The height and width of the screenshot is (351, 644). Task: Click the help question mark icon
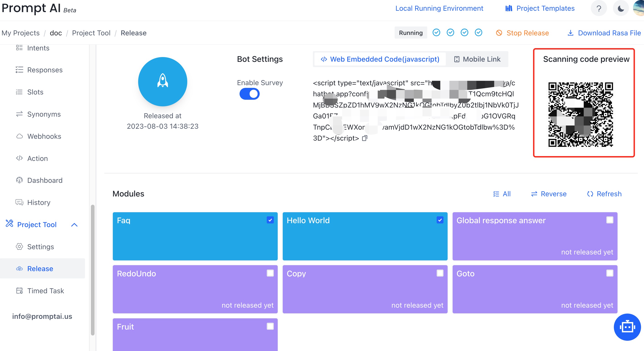599,8
